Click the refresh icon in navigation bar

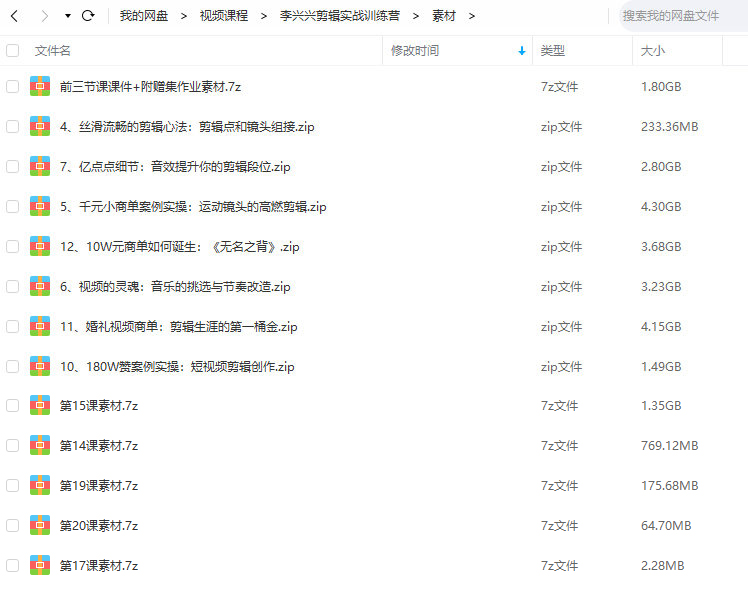point(88,16)
